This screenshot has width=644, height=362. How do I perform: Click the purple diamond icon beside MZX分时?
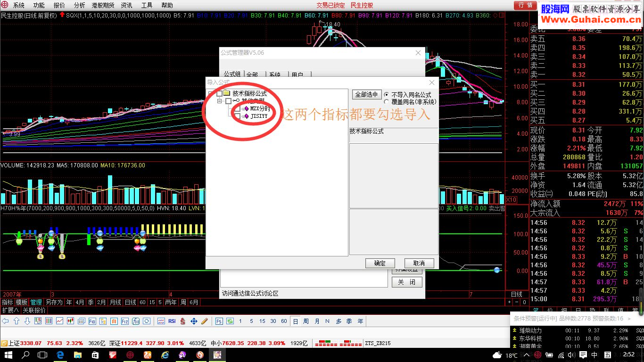246,109
